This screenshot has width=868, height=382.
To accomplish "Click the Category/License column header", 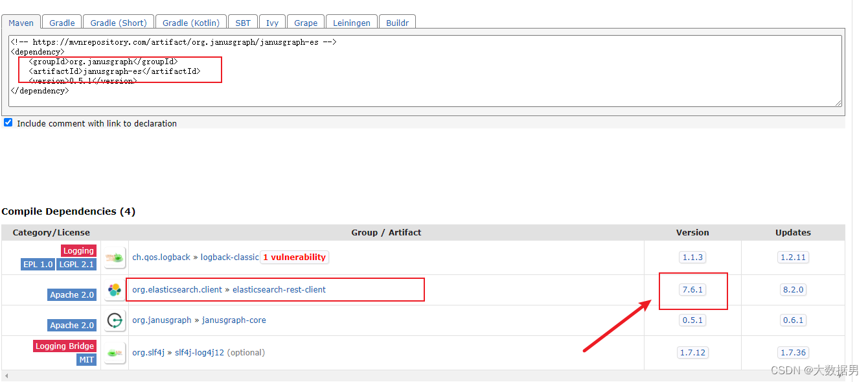I will [51, 232].
